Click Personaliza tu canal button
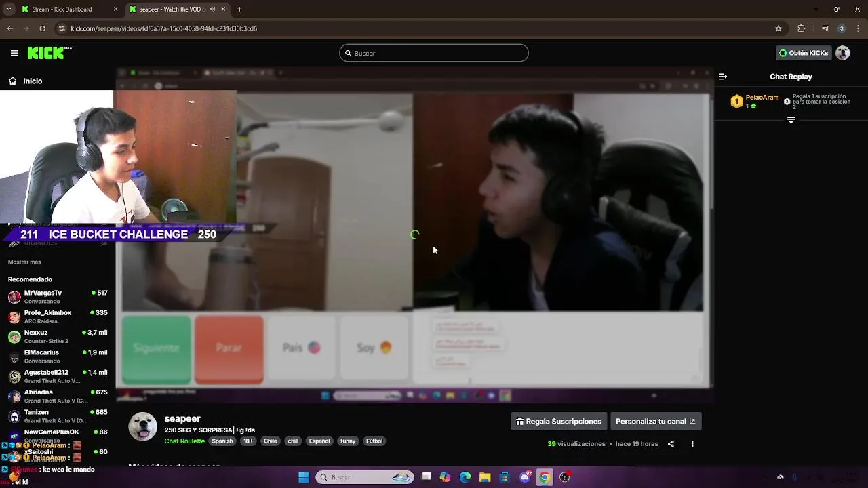This screenshot has height=488, width=868. pos(656,421)
